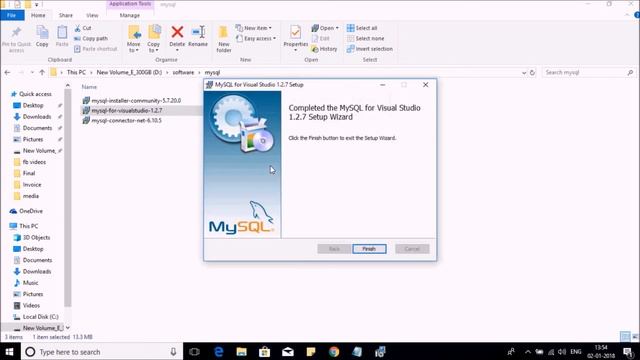The height and width of the screenshot is (360, 640).
Task: Click the Application Tools contextual tab
Action: coord(130,4)
